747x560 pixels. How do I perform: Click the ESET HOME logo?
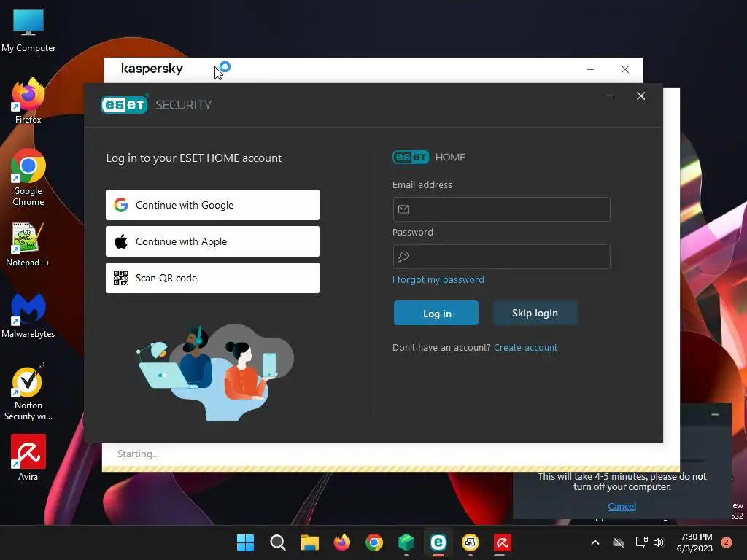(429, 157)
